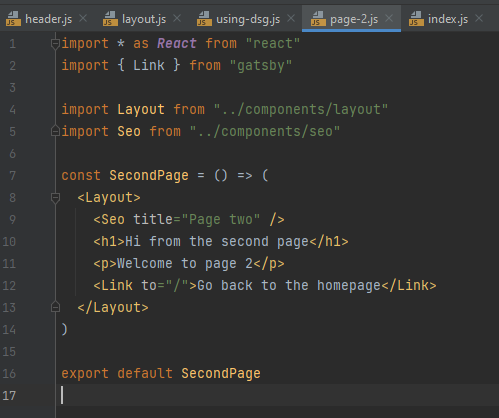Click the const keyword on line 7
This screenshot has height=418, width=499.
(81, 176)
